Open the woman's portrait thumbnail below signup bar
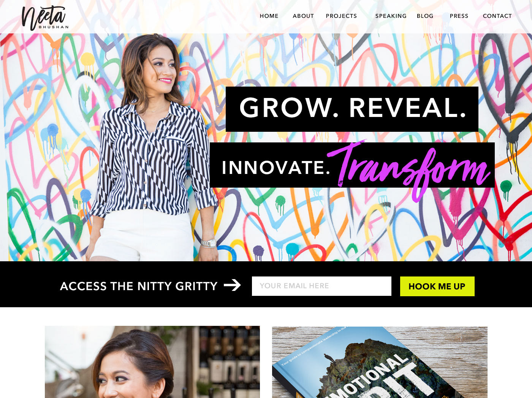 point(152,362)
